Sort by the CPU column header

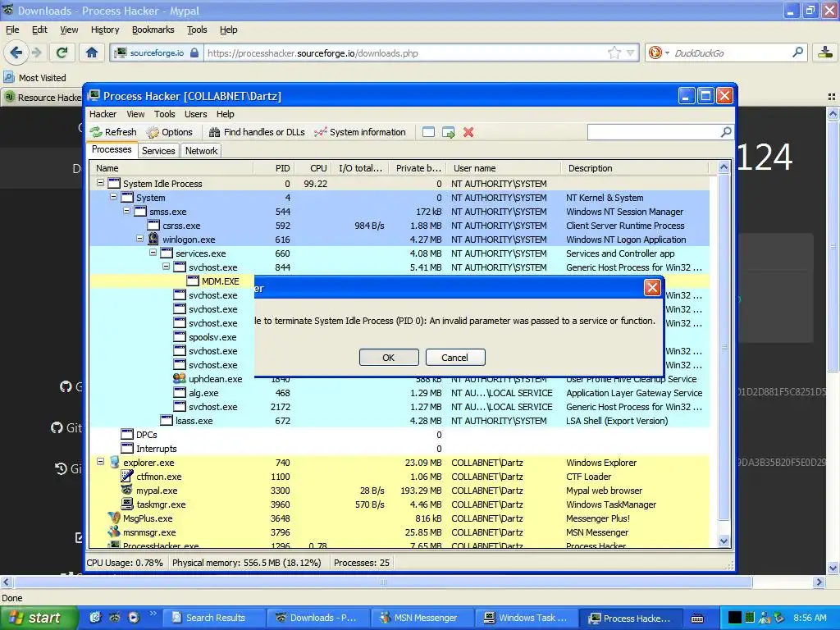click(313, 168)
